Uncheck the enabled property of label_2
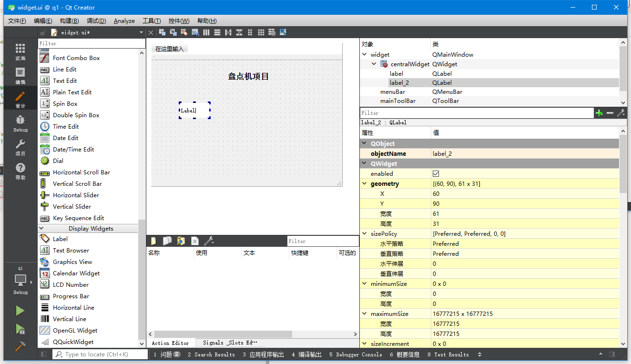 pos(436,173)
